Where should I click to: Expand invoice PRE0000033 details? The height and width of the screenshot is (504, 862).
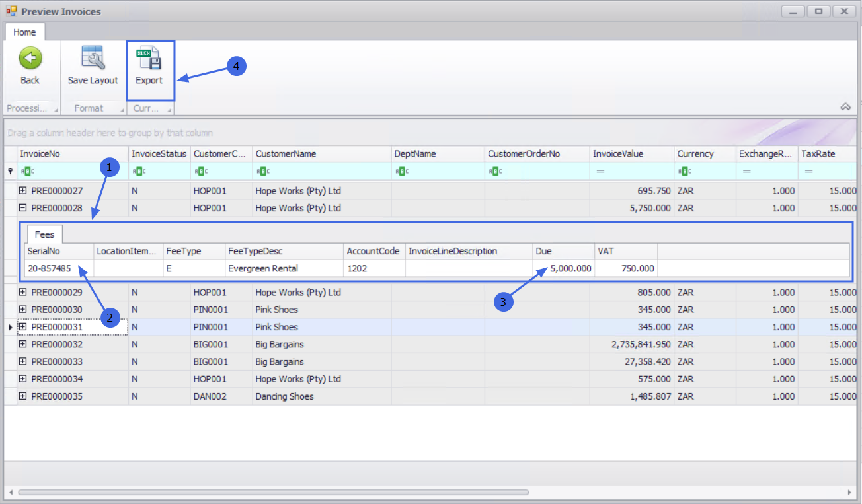(x=23, y=361)
